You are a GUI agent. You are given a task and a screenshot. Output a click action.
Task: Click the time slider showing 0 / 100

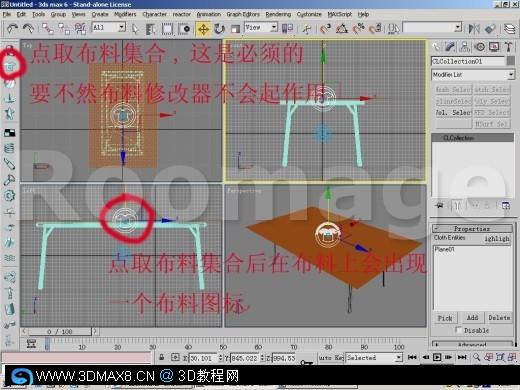[59, 332]
